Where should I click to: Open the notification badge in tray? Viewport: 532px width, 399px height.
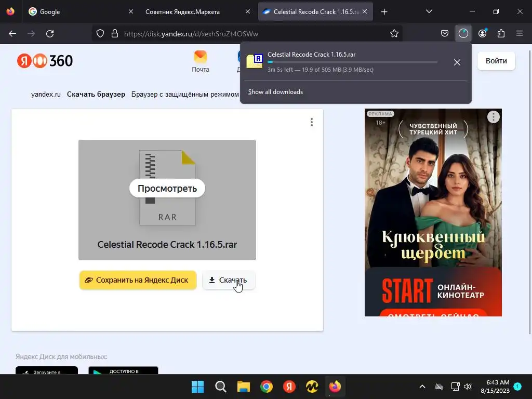point(517,386)
